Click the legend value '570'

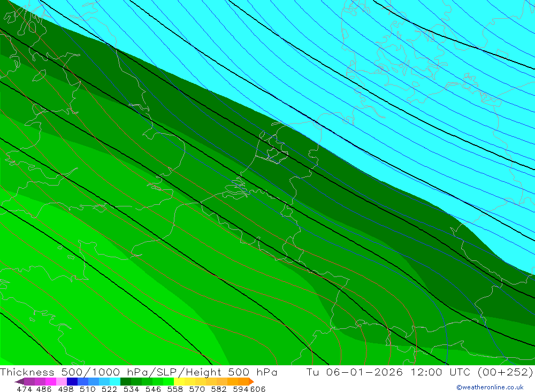point(196,389)
